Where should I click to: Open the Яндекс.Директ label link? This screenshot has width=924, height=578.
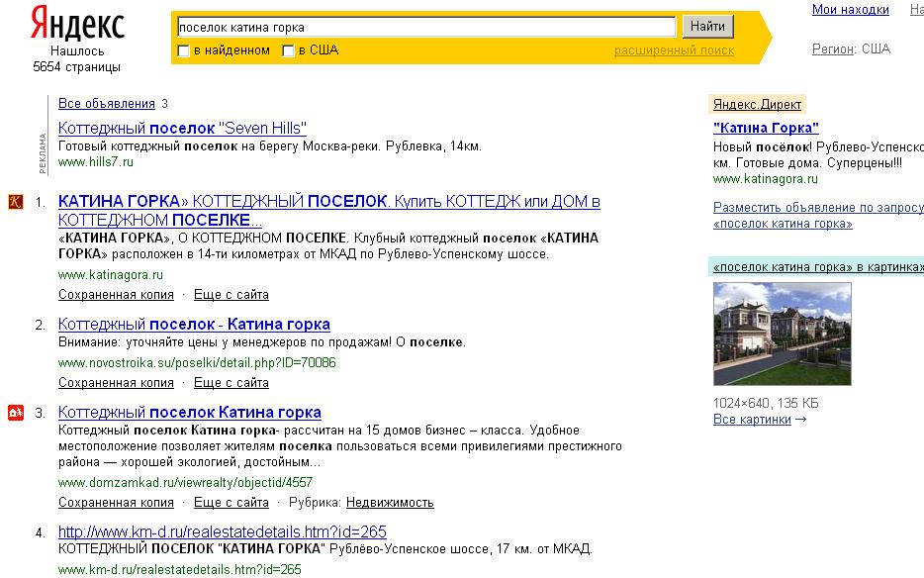[x=757, y=104]
